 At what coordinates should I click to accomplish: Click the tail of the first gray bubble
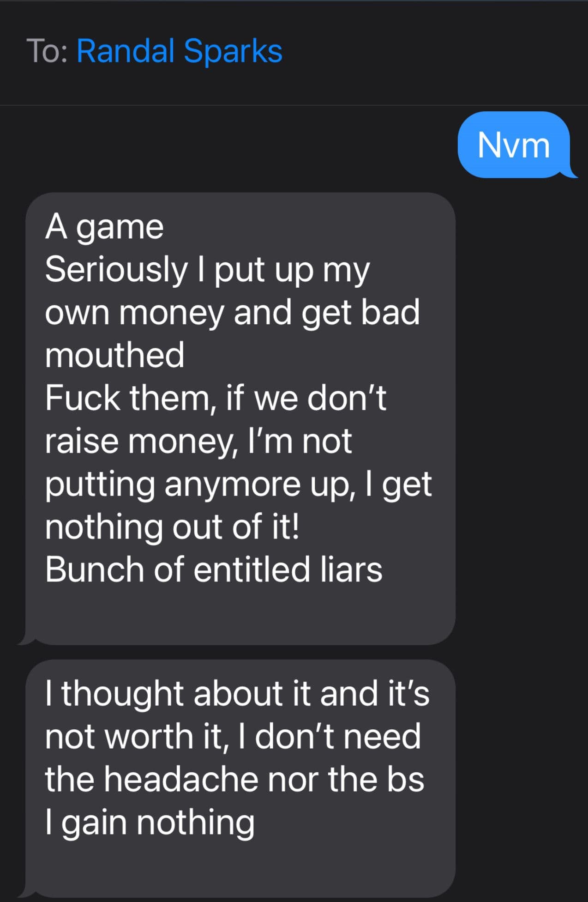tap(24, 641)
